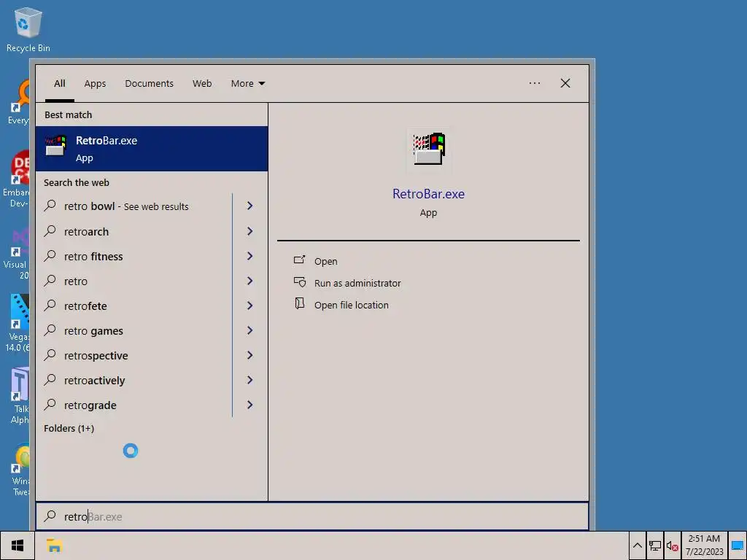This screenshot has height=560, width=747.
Task: Click magnifier icon beside retro fitness
Action: pos(50,256)
